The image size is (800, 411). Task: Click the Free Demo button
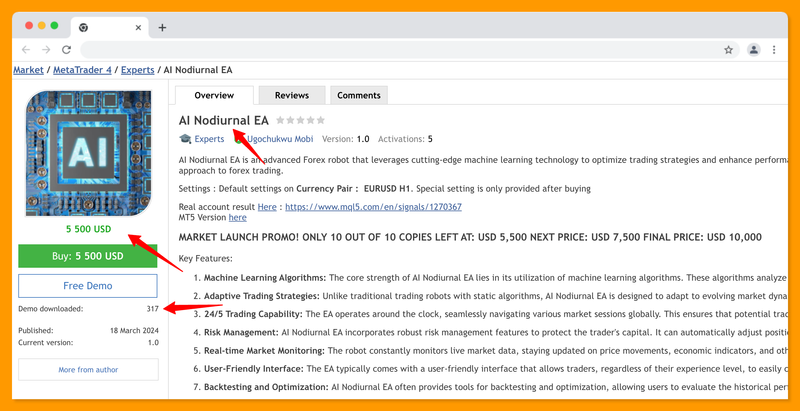tap(88, 286)
